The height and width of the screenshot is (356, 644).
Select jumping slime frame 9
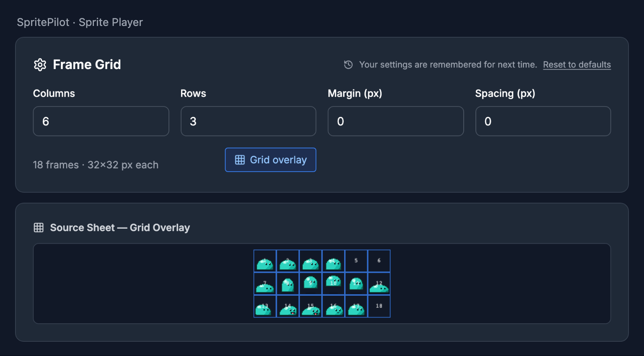(311, 284)
